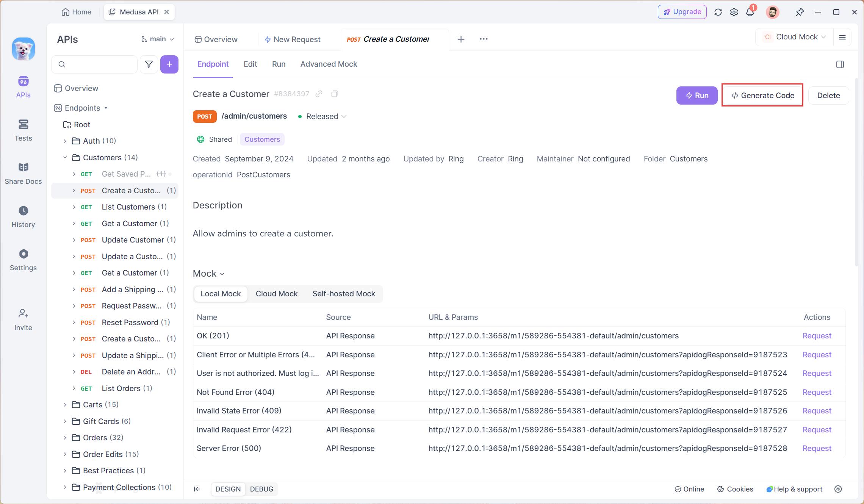The width and height of the screenshot is (864, 504).
Task: Open the notifications bell
Action: (x=750, y=12)
